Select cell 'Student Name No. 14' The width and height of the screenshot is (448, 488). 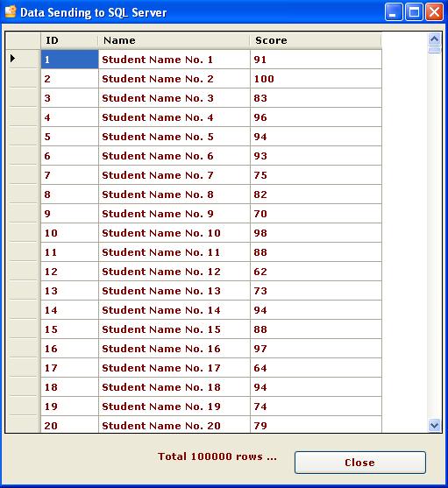[174, 310]
